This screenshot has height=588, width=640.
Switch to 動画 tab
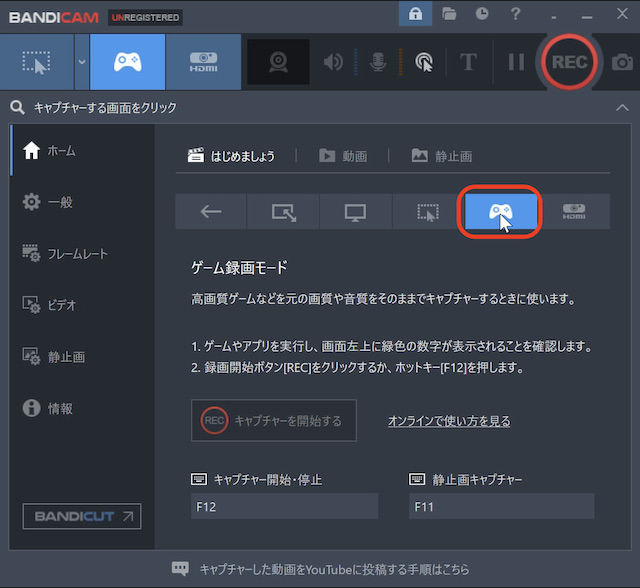click(x=343, y=156)
